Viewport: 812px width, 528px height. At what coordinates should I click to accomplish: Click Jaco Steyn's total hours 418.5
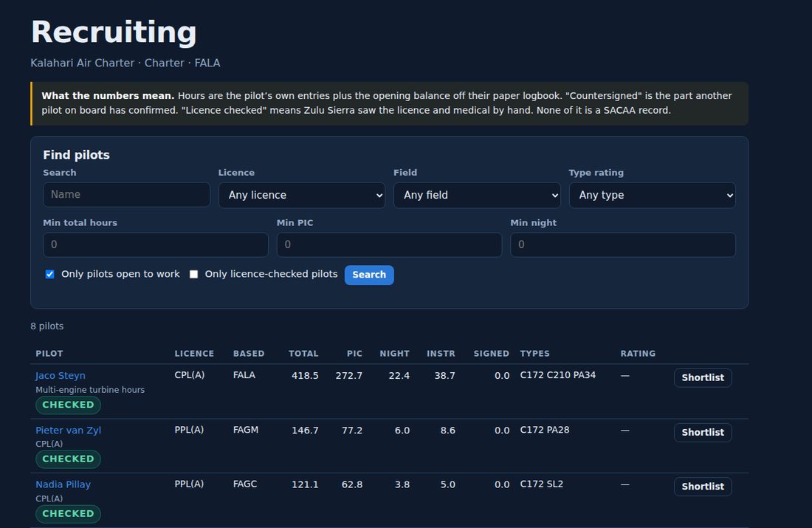point(305,376)
